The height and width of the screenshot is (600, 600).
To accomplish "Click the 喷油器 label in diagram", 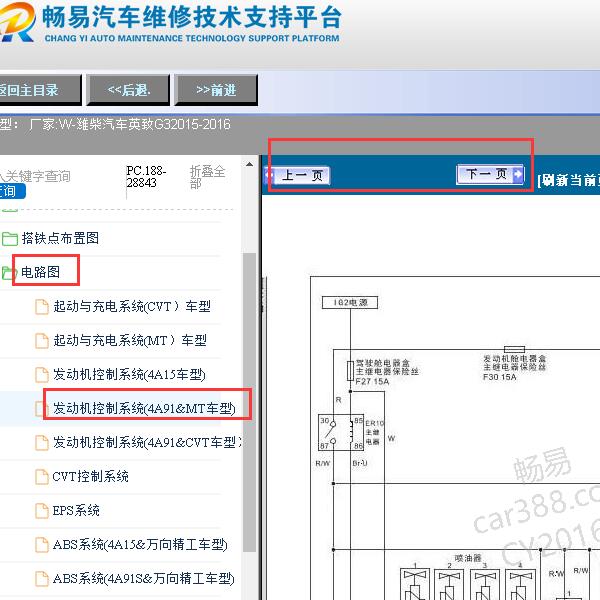I will (468, 558).
